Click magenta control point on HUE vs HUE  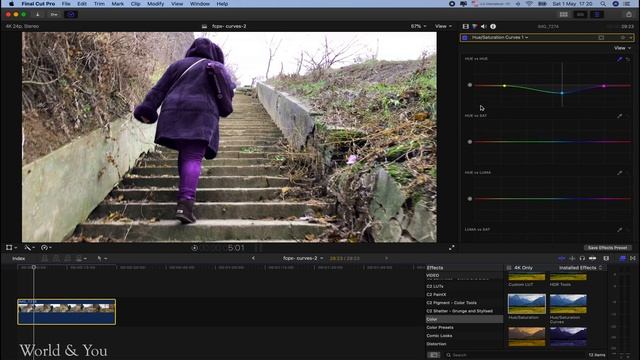point(604,86)
